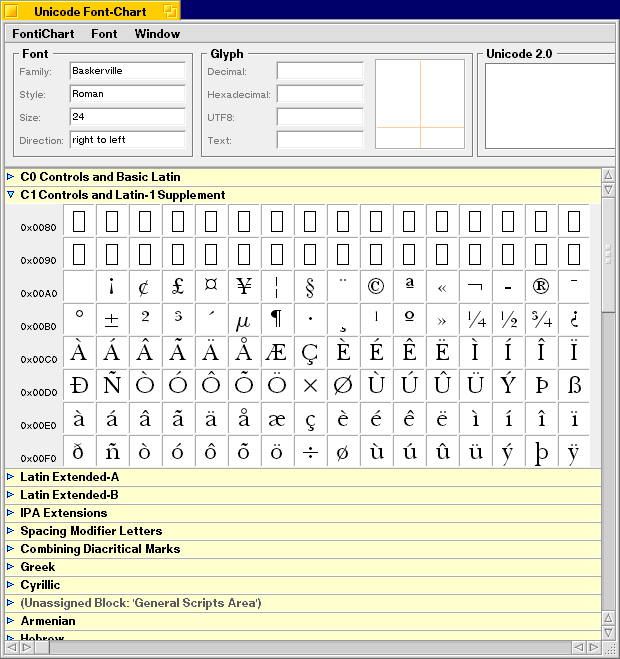Select the lowercase ÿ glyph
The width and height of the screenshot is (620, 659).
574,451
